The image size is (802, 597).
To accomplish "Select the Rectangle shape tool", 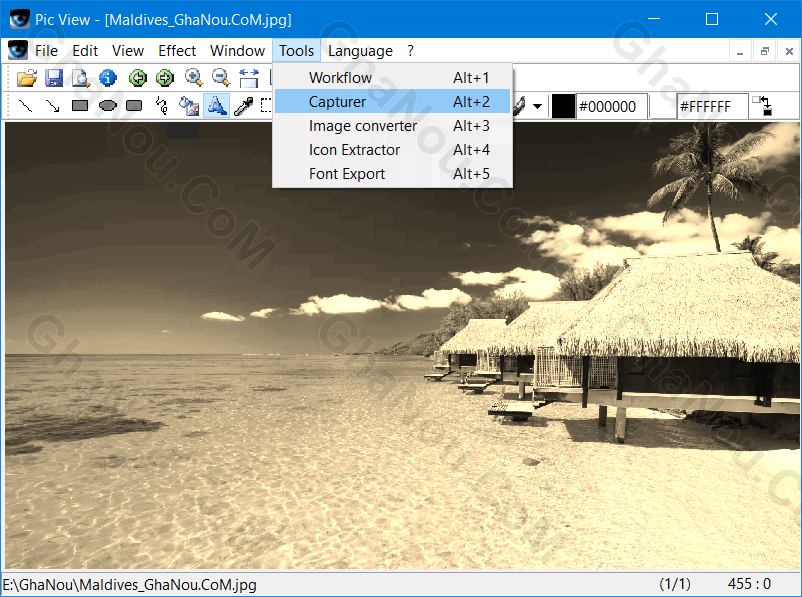I will [x=80, y=106].
